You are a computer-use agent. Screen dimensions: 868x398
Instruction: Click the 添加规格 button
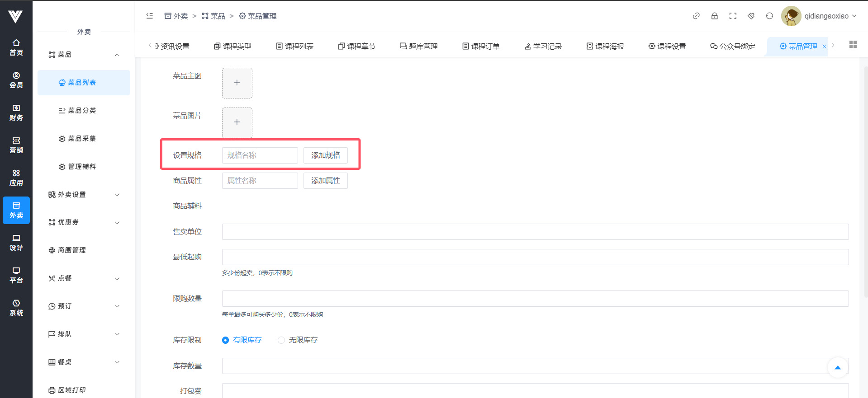pyautogui.click(x=325, y=155)
